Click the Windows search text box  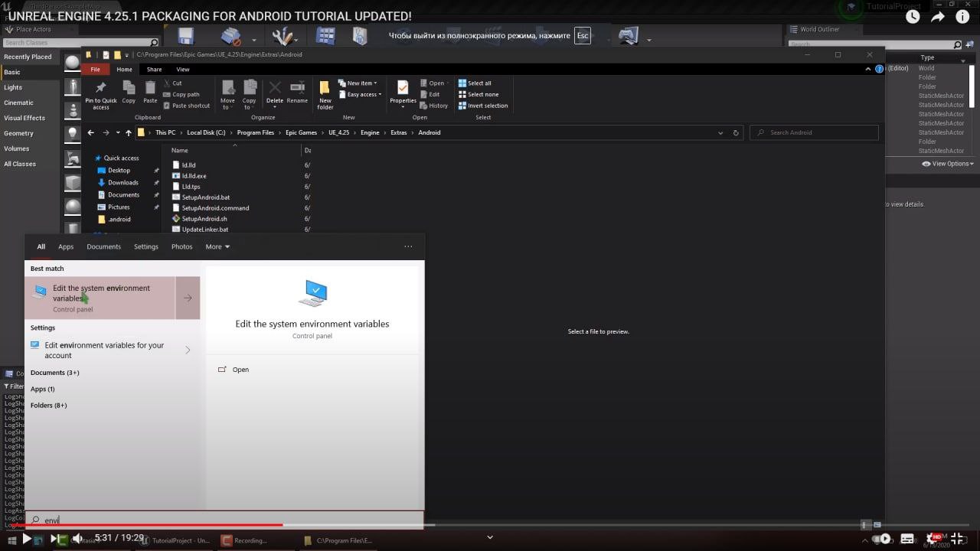pos(224,520)
